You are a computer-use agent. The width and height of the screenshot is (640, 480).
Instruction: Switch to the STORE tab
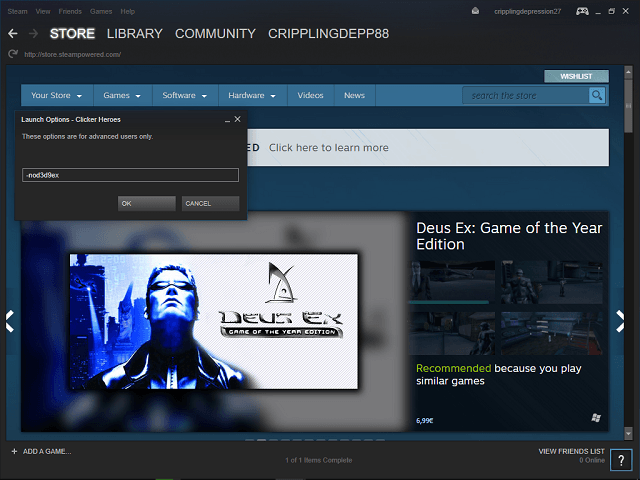point(72,33)
